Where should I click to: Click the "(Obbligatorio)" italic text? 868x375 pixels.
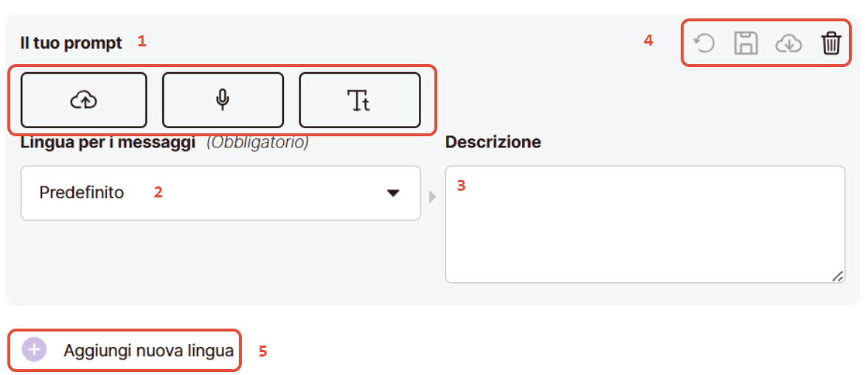click(x=257, y=142)
